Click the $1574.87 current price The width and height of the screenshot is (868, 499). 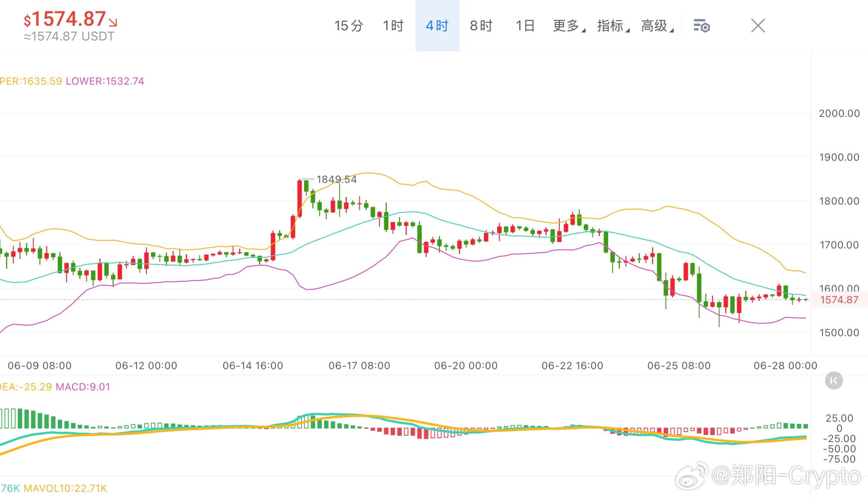point(65,19)
